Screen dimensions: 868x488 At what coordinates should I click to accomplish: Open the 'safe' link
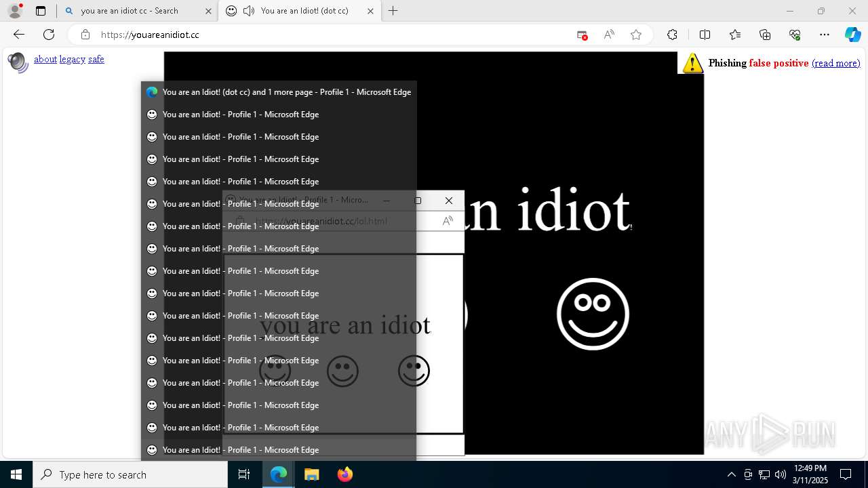click(x=96, y=59)
